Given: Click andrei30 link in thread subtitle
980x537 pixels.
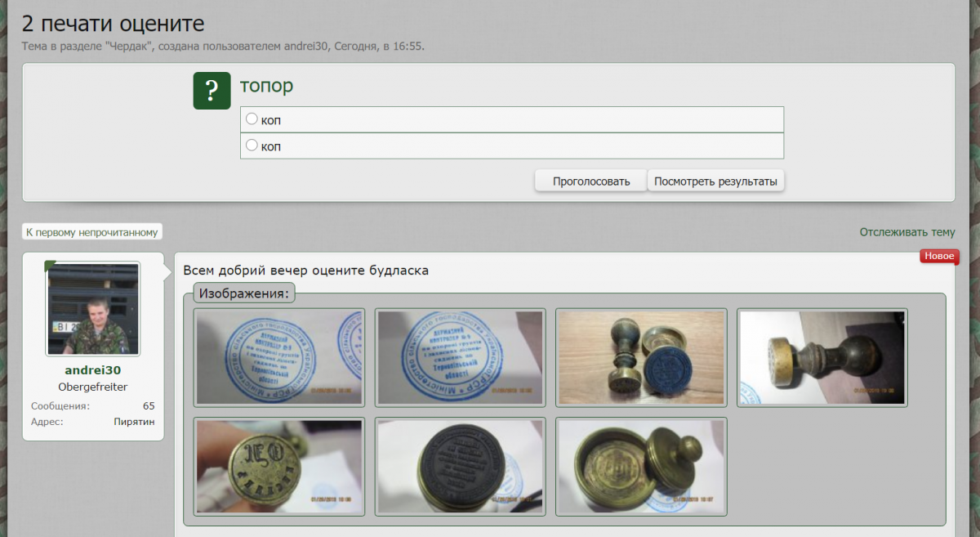Looking at the screenshot, I should click(x=306, y=46).
